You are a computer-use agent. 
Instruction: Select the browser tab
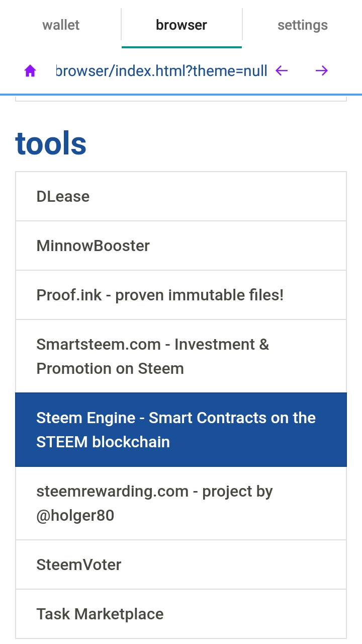pyautogui.click(x=182, y=25)
